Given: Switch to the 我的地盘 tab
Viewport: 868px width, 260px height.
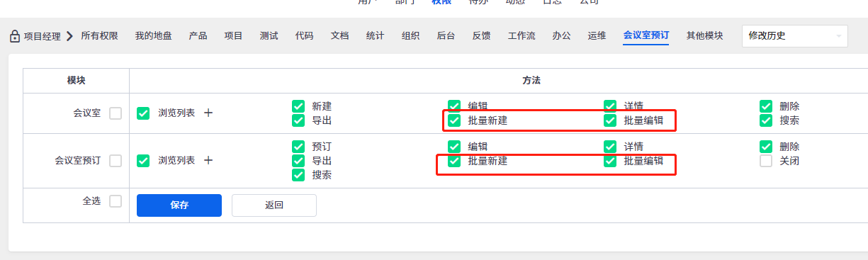Looking at the screenshot, I should [154, 35].
